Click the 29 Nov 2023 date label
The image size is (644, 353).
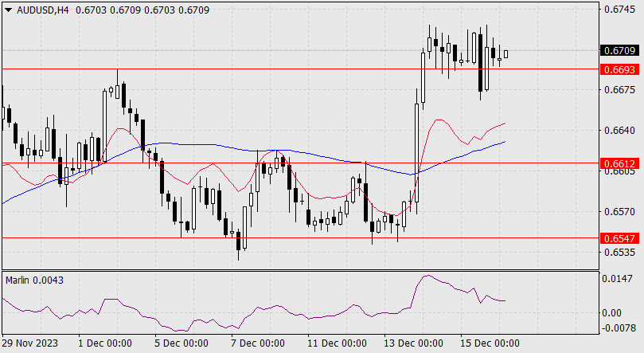click(x=30, y=343)
